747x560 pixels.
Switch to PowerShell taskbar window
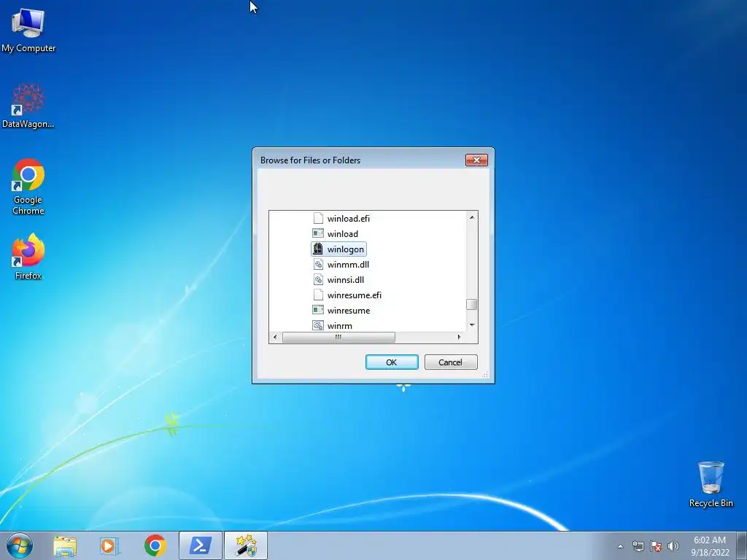point(201,545)
